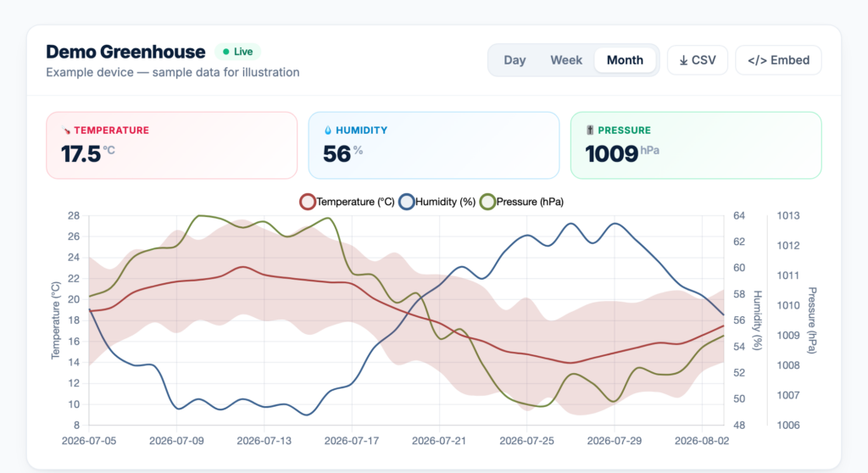Click the 17.5 °C temperature reading card

click(x=171, y=145)
